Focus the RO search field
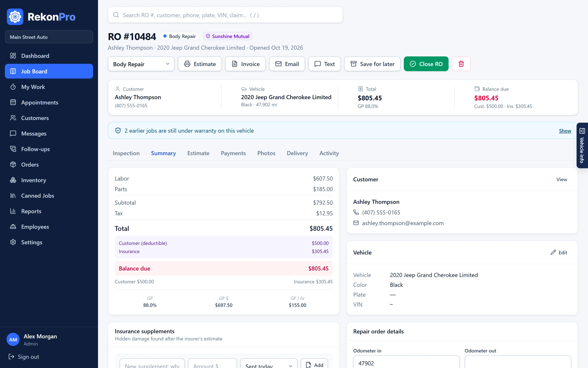 (x=225, y=15)
